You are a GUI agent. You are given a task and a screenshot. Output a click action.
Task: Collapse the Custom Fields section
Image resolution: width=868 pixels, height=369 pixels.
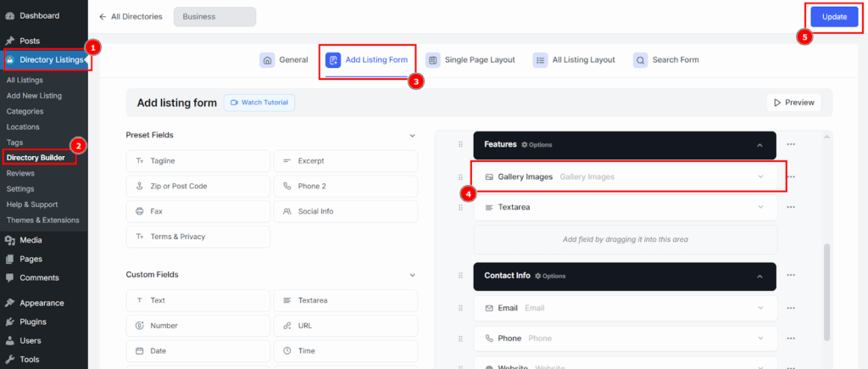click(412, 275)
